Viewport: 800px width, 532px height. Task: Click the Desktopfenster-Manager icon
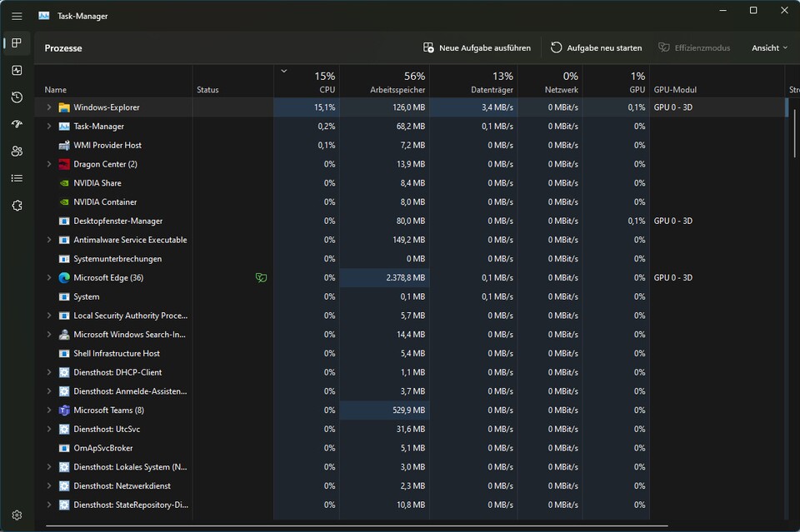point(64,221)
